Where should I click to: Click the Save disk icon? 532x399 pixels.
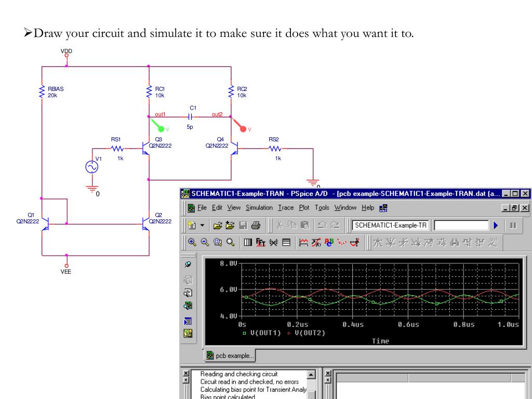[x=243, y=225]
